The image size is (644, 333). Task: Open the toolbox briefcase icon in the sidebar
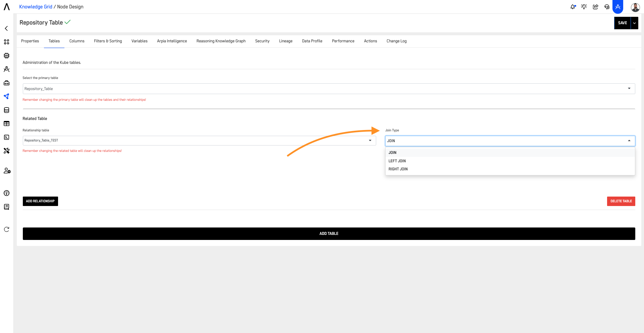6,83
